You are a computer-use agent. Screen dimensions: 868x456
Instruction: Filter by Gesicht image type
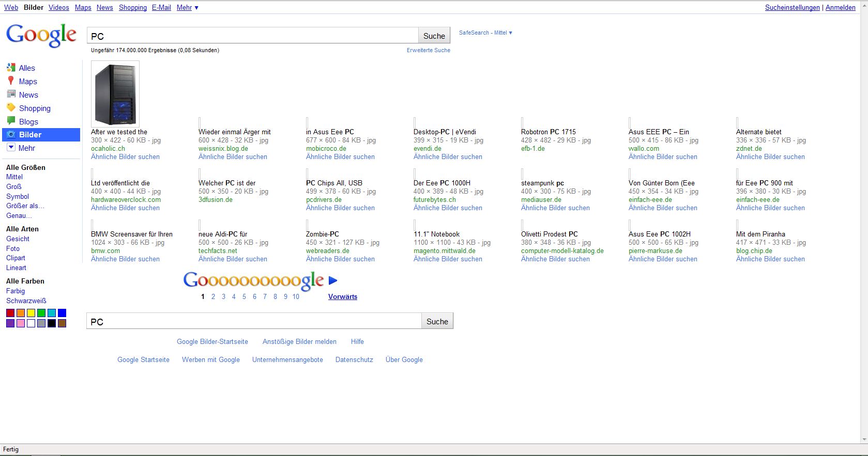point(18,239)
